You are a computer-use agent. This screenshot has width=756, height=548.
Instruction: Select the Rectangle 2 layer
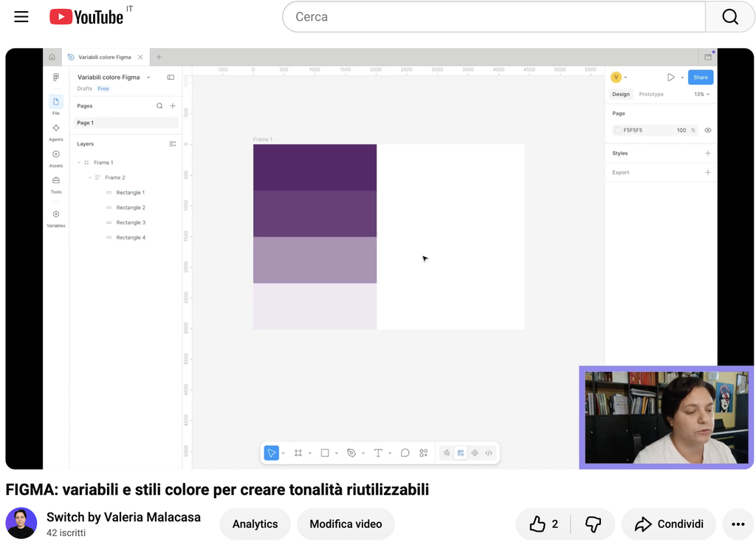(130, 208)
